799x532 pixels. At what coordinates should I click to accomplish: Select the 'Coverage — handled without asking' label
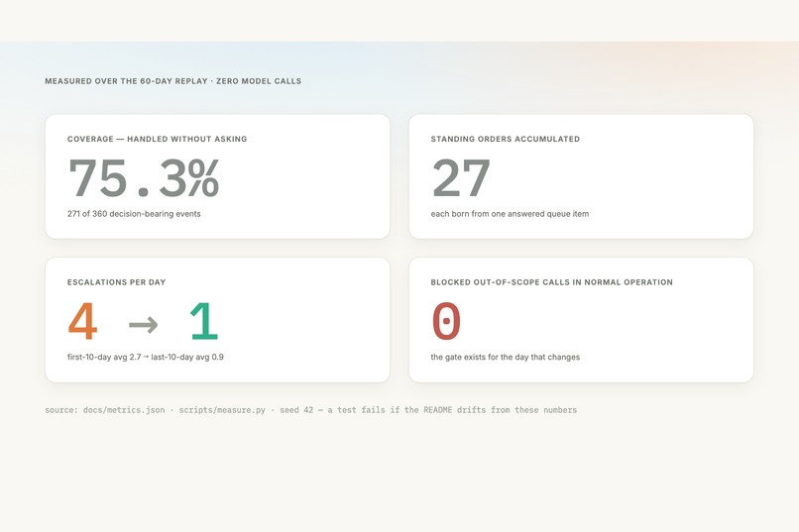point(157,139)
